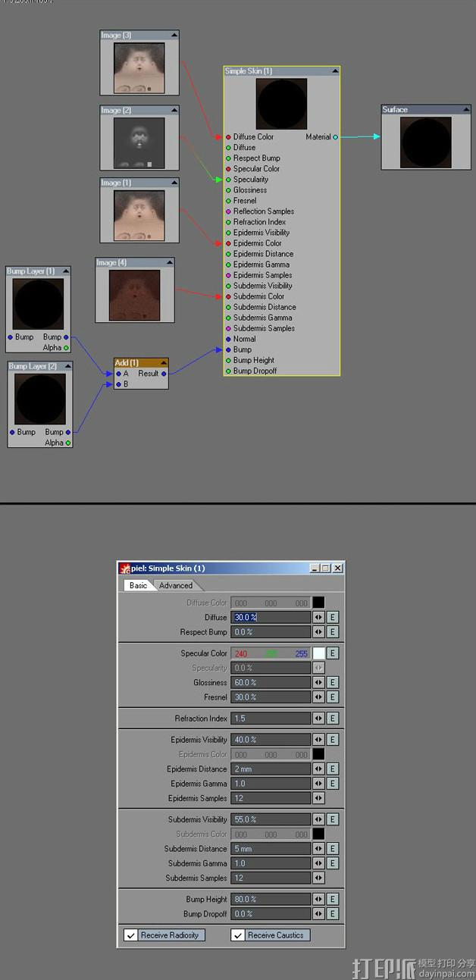Toggle envelope E button for Bump Height
The width and height of the screenshot is (476, 980).
pos(332,900)
